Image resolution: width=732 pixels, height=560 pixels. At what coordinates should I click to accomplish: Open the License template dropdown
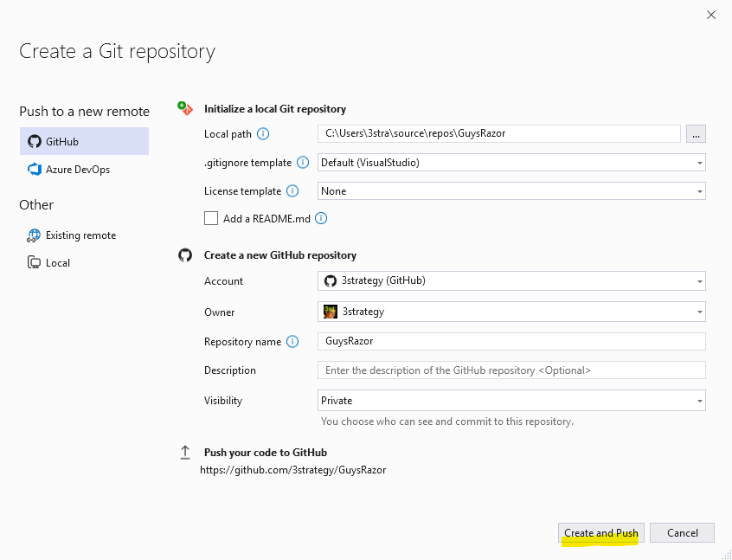[511, 191]
